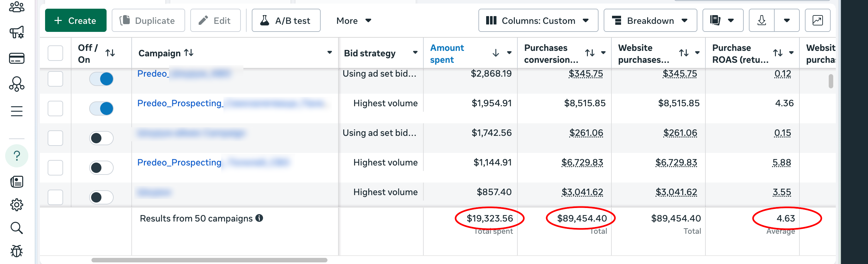Viewport: 868px width, 264px height.
Task: Click the export download icon button
Action: 761,21
